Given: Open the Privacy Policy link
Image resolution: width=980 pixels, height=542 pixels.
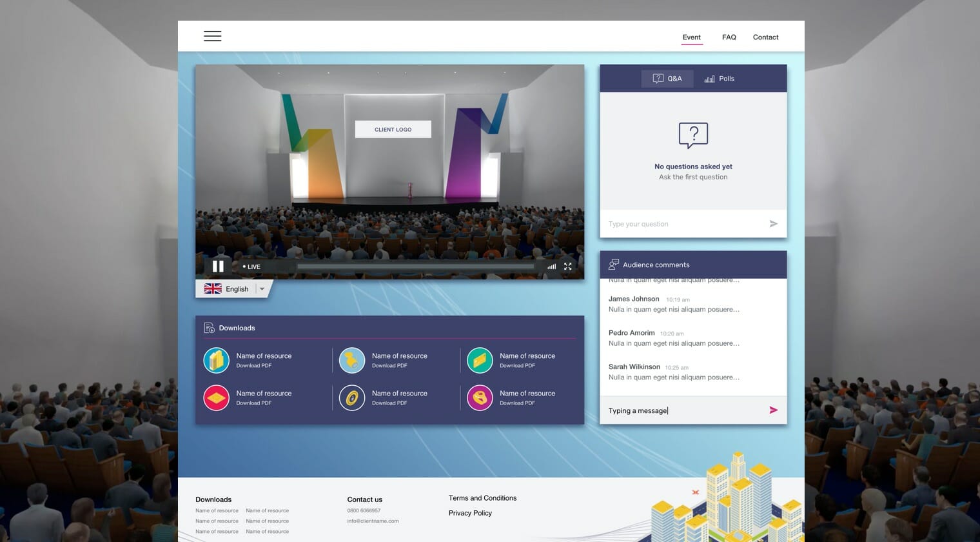Looking at the screenshot, I should 470,513.
